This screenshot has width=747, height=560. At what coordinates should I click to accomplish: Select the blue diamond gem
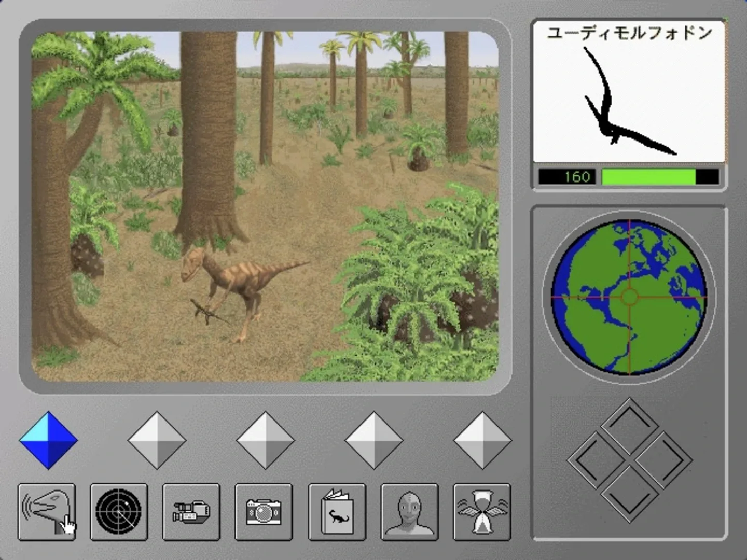pyautogui.click(x=48, y=440)
